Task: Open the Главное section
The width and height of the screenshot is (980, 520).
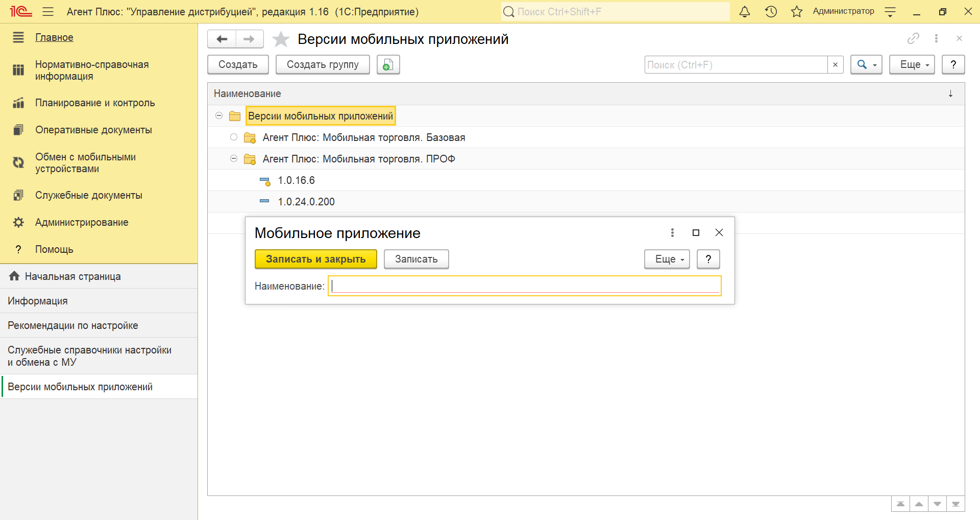Action: [x=54, y=37]
